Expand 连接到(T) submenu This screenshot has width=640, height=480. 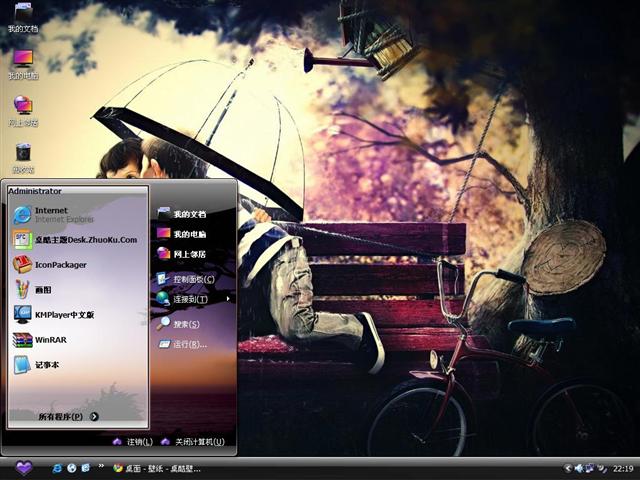pyautogui.click(x=193, y=299)
